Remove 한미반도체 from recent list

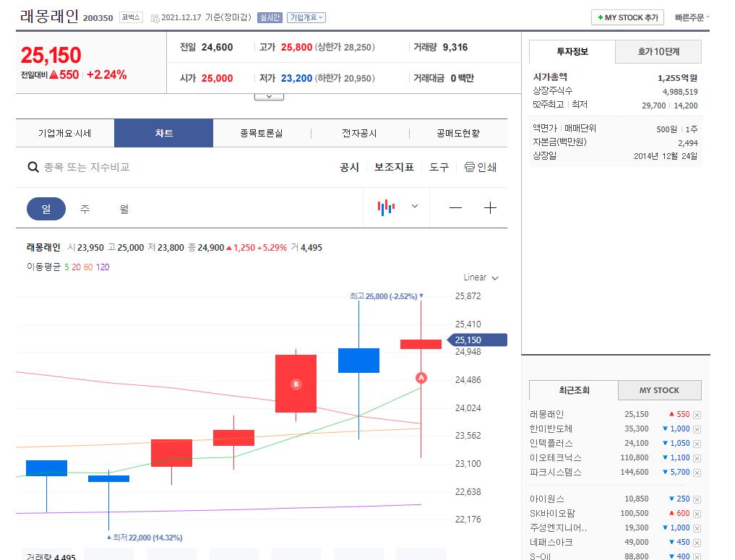(x=697, y=429)
